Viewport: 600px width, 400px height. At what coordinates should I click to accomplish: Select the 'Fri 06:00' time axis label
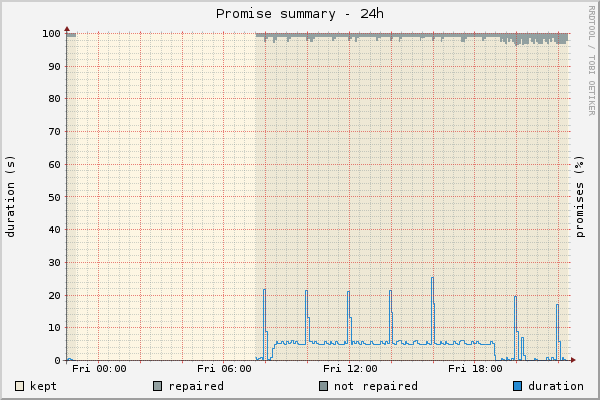coord(224,369)
